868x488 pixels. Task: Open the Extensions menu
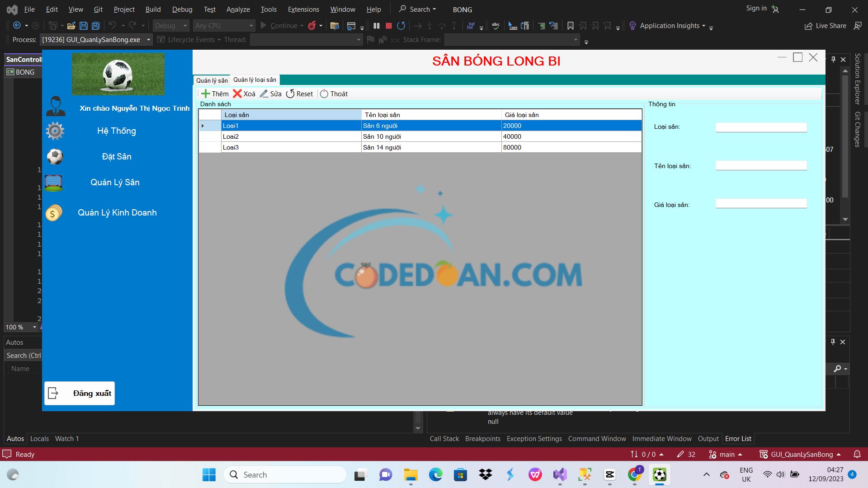pyautogui.click(x=303, y=9)
